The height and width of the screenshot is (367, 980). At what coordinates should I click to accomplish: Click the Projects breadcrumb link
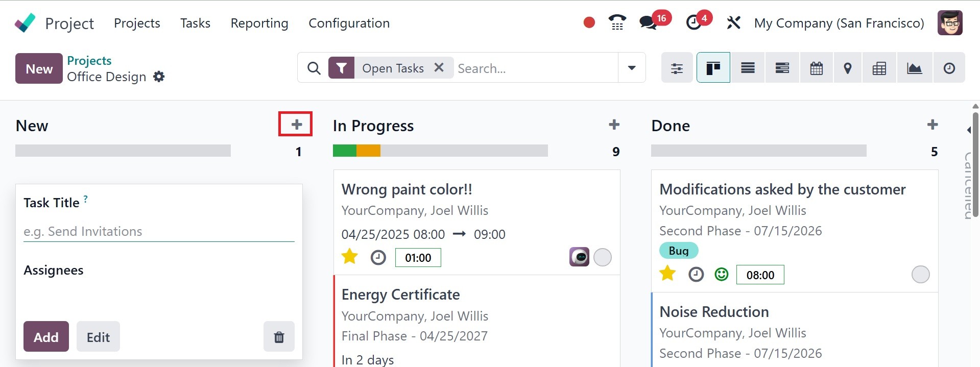point(89,60)
